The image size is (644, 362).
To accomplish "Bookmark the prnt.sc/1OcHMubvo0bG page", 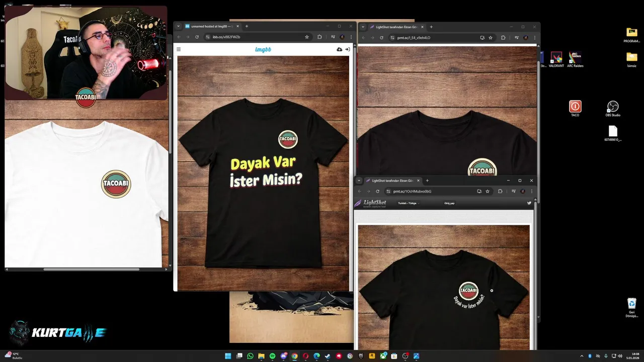I will (x=488, y=191).
